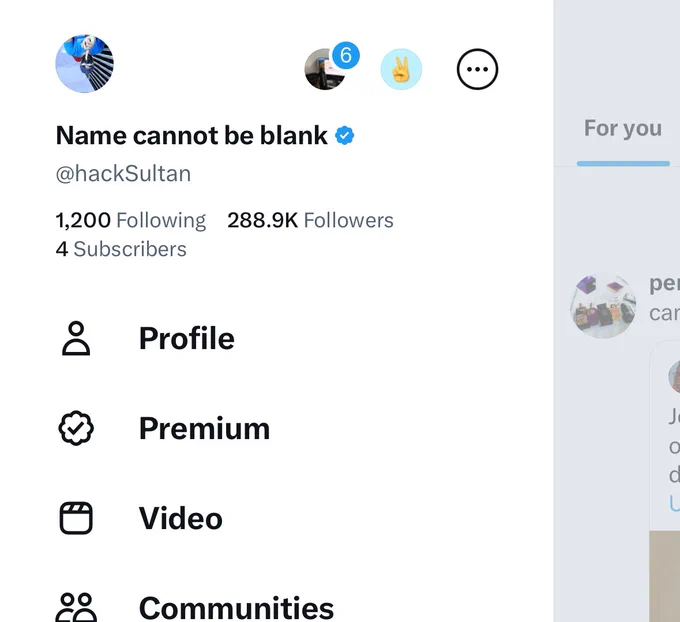
Task: Open the Name cannot be blank display name
Action: (192, 135)
